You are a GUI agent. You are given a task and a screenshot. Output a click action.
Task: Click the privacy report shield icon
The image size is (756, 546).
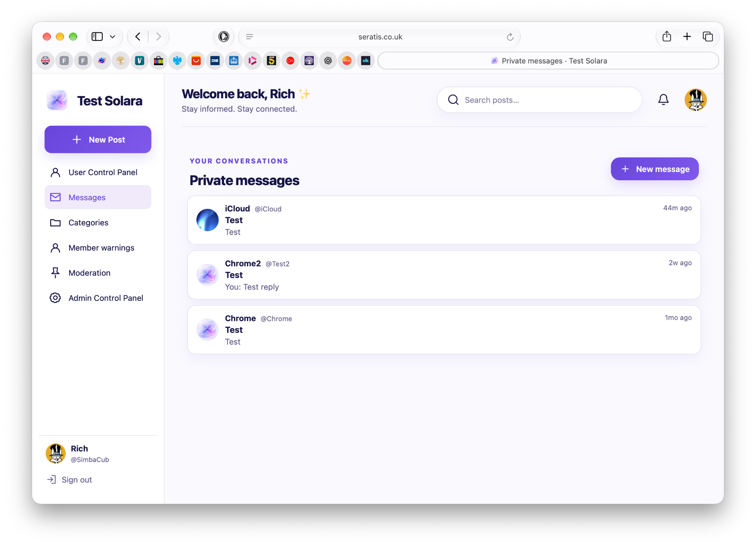point(224,37)
